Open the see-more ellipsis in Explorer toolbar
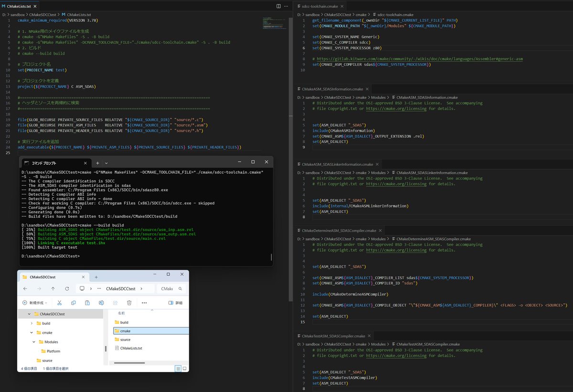The height and width of the screenshot is (392, 573). pos(144,303)
